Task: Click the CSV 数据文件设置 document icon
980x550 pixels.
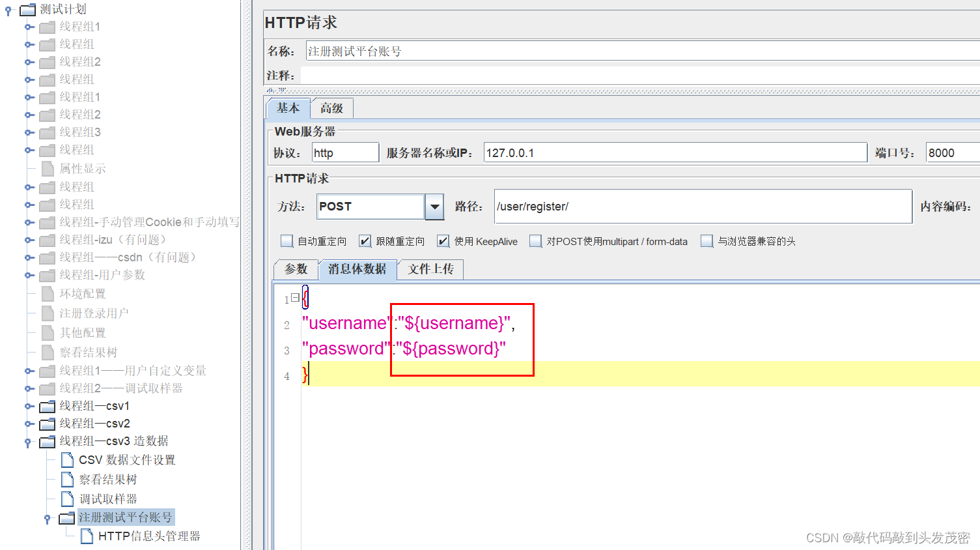Action: coord(67,460)
